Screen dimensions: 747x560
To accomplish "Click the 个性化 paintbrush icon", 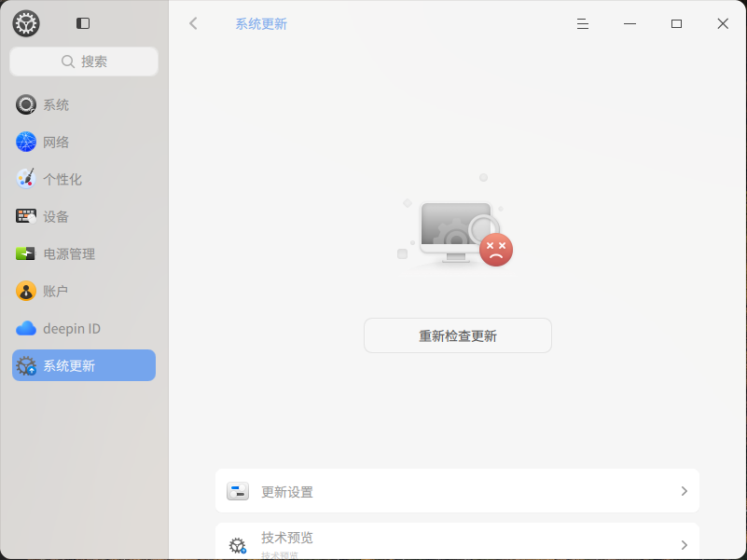I will coord(26,179).
